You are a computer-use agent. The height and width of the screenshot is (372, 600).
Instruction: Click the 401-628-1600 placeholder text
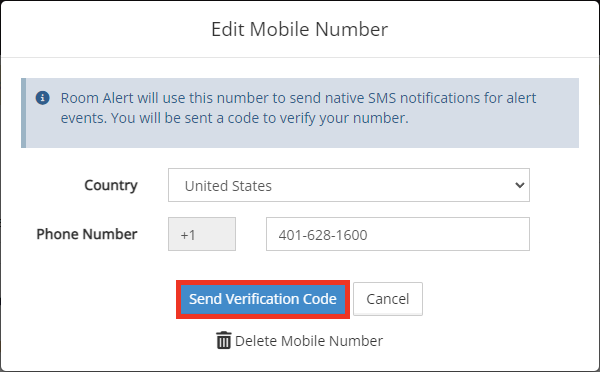[x=323, y=235]
